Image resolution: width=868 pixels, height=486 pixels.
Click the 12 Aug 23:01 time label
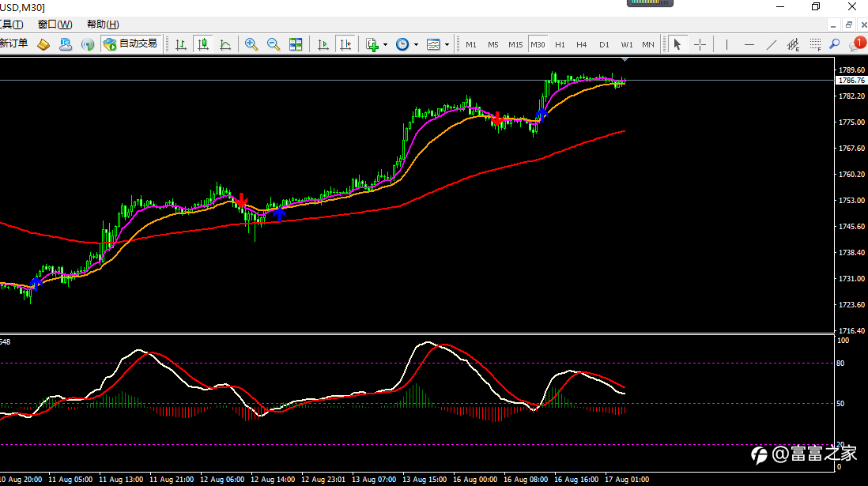[323, 480]
